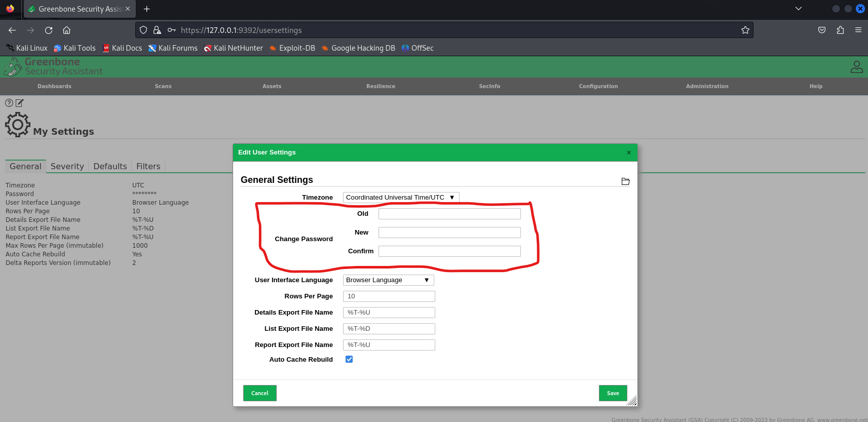Open the Firefox hamburger menu
The height and width of the screenshot is (422, 868).
pyautogui.click(x=858, y=30)
